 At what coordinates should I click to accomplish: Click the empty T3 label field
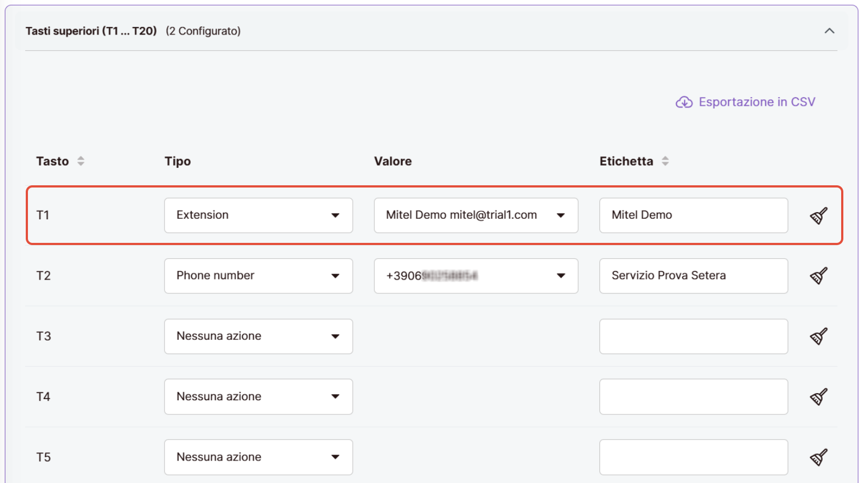(693, 336)
